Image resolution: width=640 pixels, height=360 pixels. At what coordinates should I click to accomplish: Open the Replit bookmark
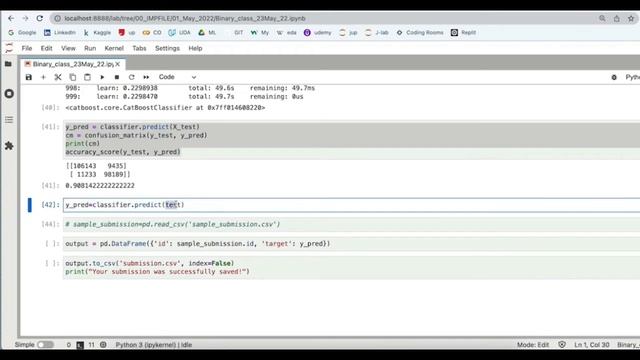[x=463, y=32]
